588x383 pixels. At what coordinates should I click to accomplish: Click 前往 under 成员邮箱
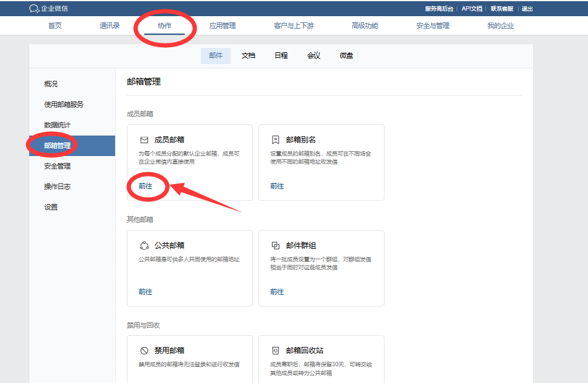144,185
